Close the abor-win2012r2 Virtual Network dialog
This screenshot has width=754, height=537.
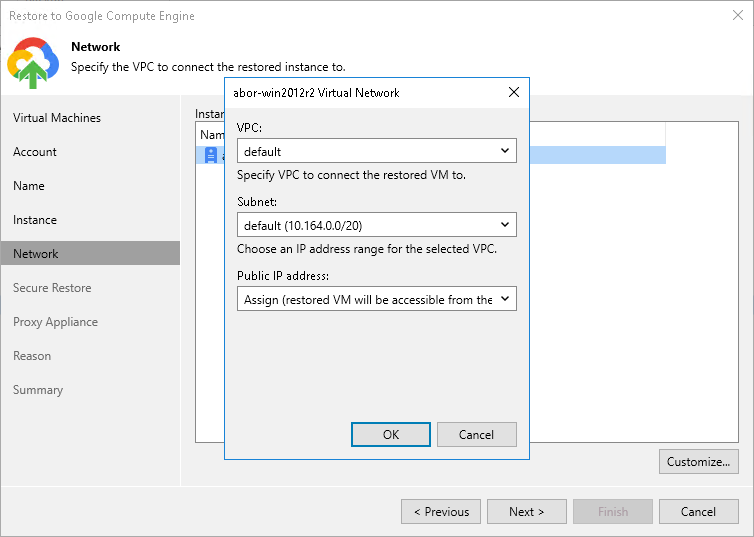(x=514, y=92)
